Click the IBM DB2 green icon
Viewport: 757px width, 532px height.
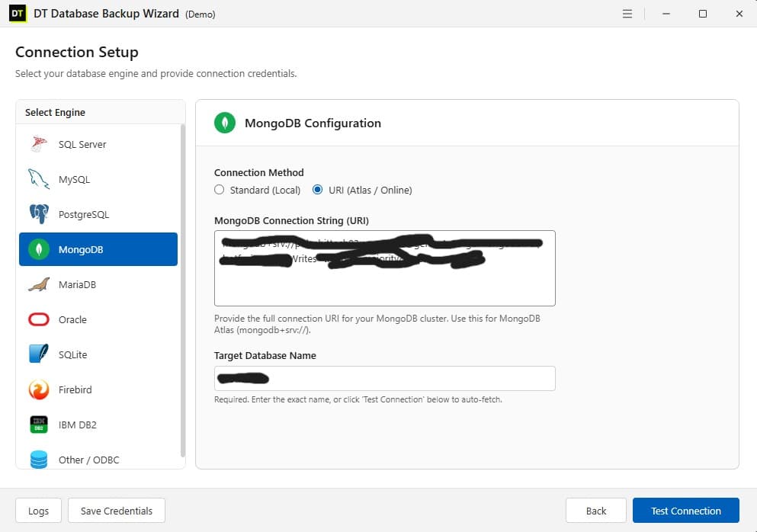coord(39,425)
